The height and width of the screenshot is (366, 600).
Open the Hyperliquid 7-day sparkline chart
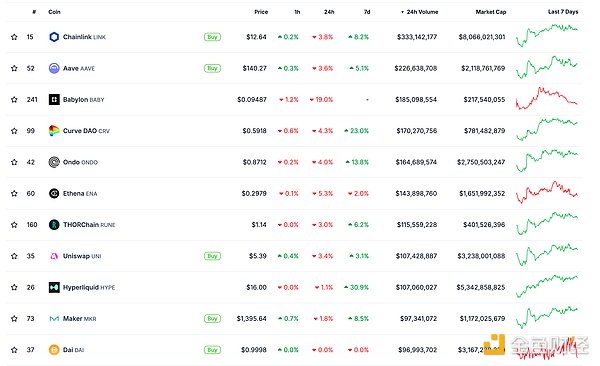(x=547, y=286)
